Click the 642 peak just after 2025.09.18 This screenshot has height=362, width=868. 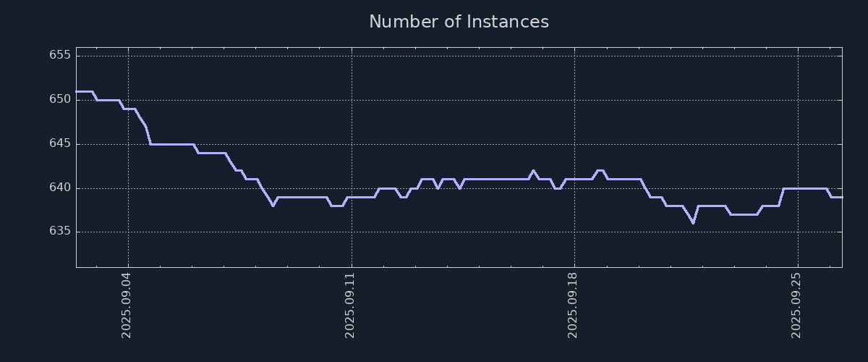(x=600, y=170)
